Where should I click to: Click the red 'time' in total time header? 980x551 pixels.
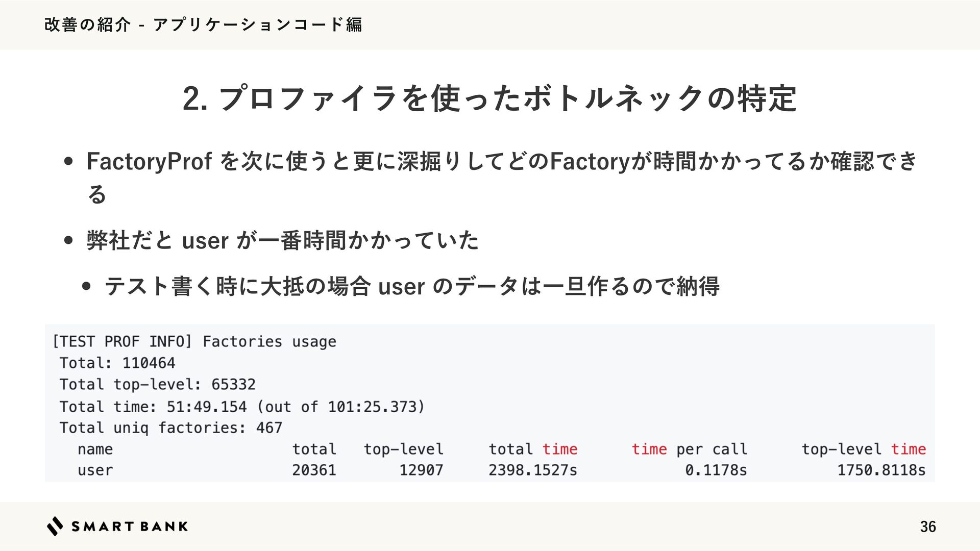(x=559, y=449)
